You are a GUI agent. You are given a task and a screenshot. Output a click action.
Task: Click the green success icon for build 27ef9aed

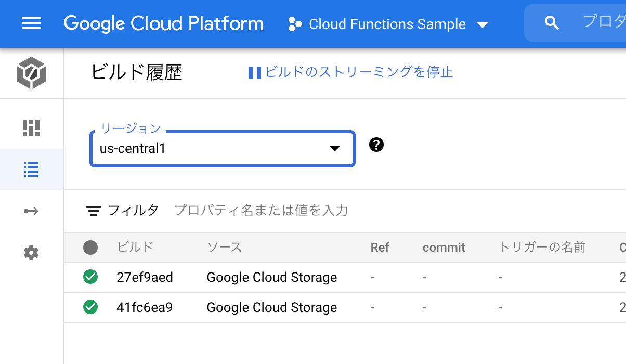(x=90, y=277)
